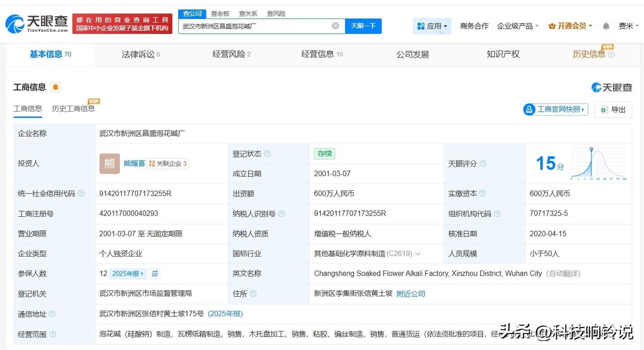The width and height of the screenshot is (644, 350).
Task: Open notifications bell in top bar
Action: click(606, 26)
